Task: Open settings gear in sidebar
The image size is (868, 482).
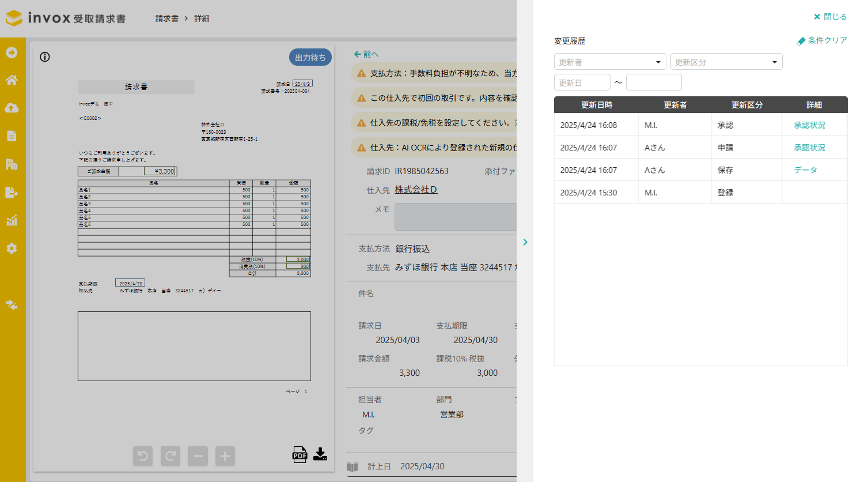Action: (12, 248)
